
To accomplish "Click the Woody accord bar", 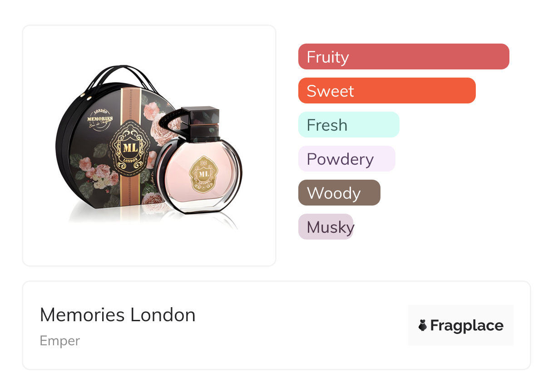I will click(x=339, y=193).
